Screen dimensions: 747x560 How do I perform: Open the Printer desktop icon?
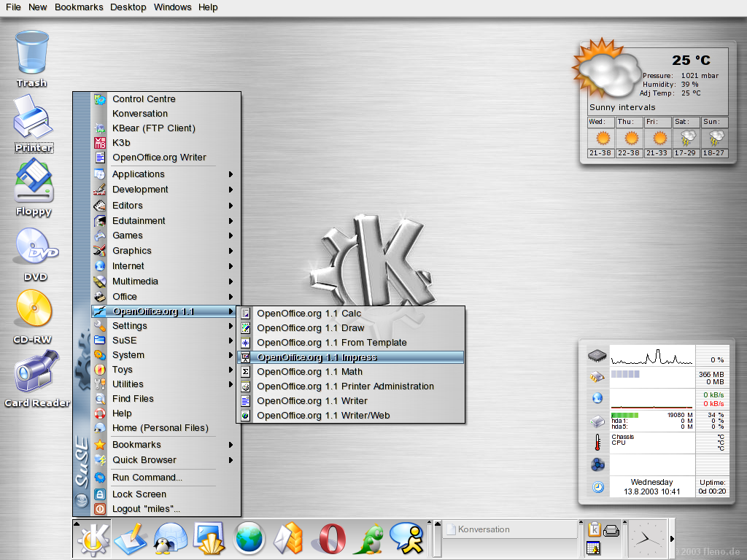[x=34, y=123]
